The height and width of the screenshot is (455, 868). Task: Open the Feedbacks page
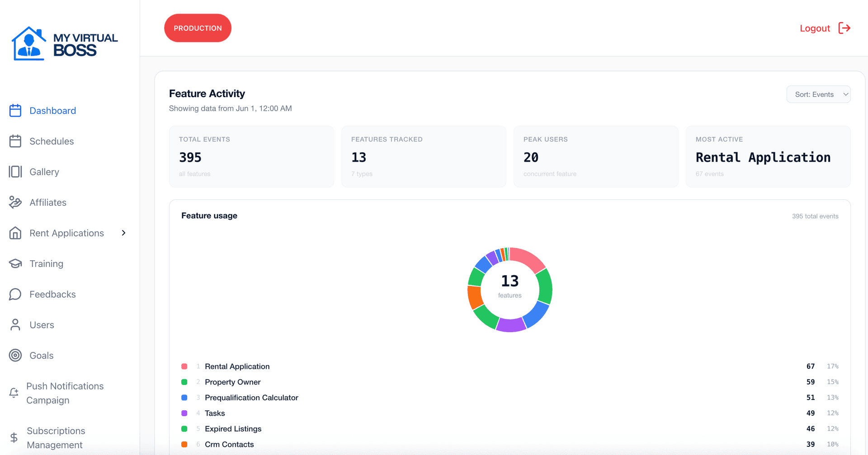point(52,294)
